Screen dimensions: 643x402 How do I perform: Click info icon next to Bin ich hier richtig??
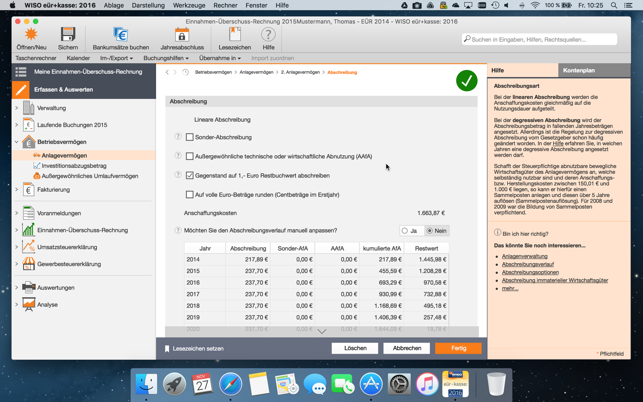[x=497, y=233]
